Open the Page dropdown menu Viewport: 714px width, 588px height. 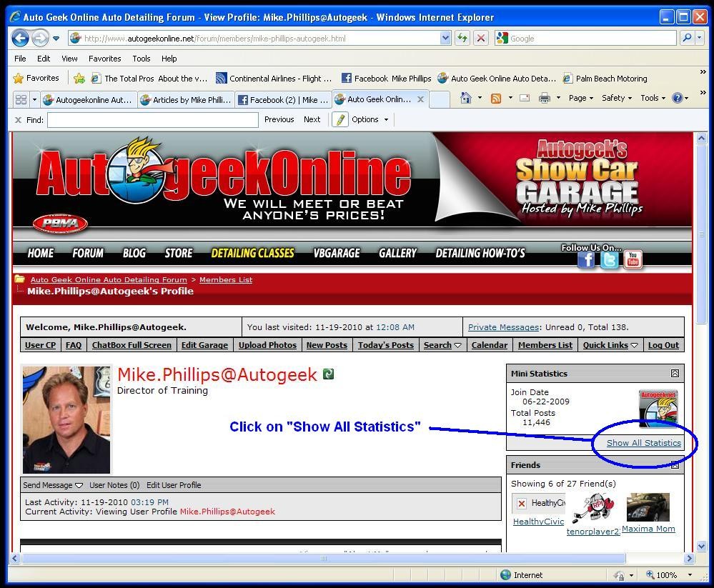(x=580, y=98)
